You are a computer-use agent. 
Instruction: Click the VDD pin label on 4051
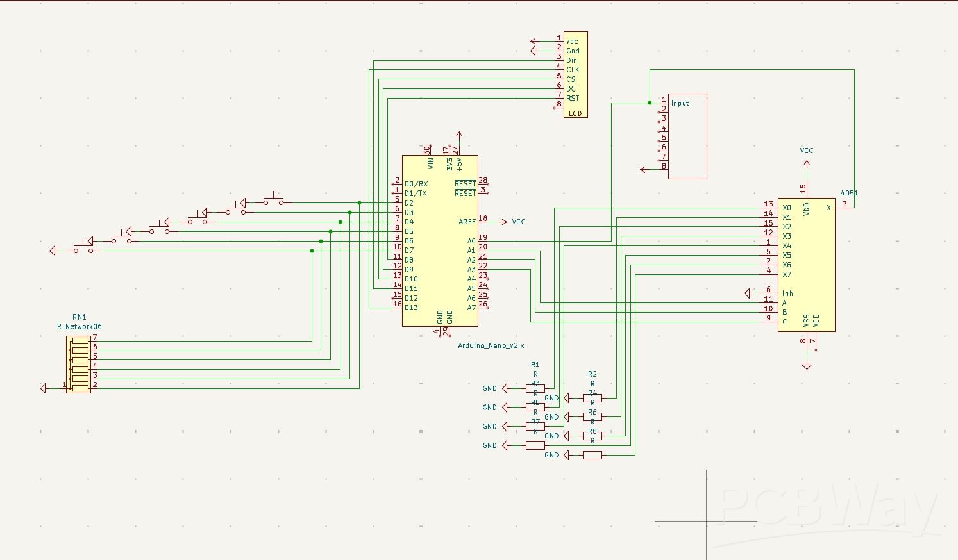(x=807, y=208)
